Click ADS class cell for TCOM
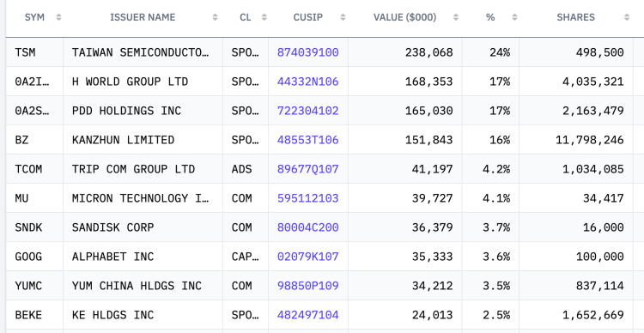644x333 pixels. pyautogui.click(x=246, y=169)
